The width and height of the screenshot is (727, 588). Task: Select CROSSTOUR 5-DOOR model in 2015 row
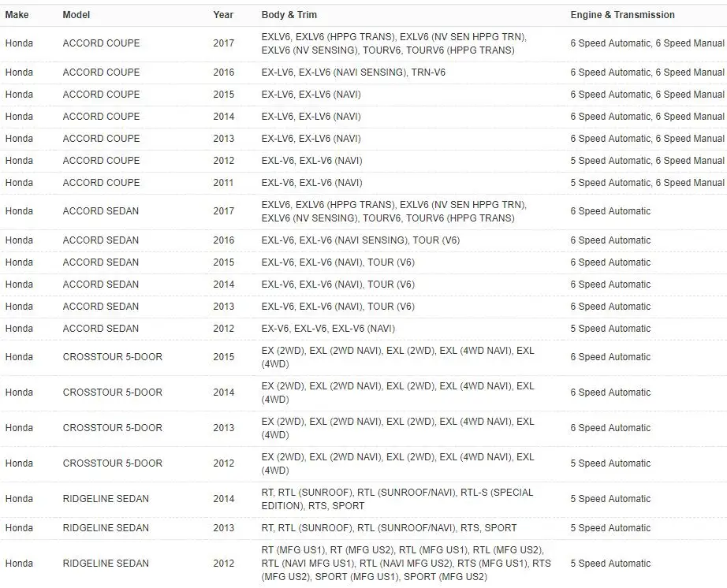point(113,357)
